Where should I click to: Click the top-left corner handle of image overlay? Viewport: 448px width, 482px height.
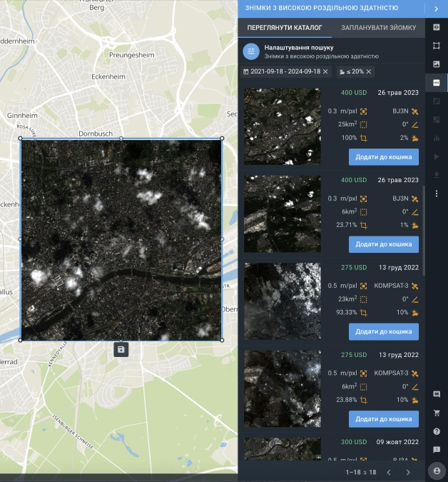coord(20,139)
